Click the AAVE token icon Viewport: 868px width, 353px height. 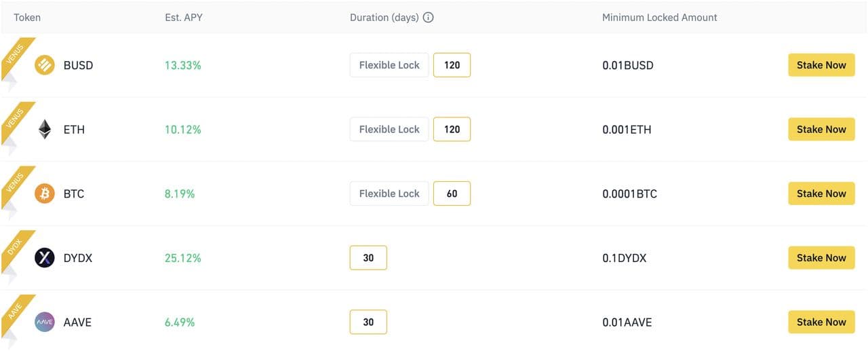pos(45,322)
